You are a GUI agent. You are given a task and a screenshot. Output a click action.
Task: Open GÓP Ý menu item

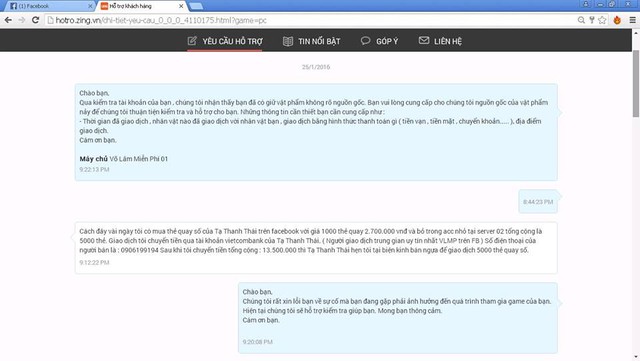coord(380,41)
